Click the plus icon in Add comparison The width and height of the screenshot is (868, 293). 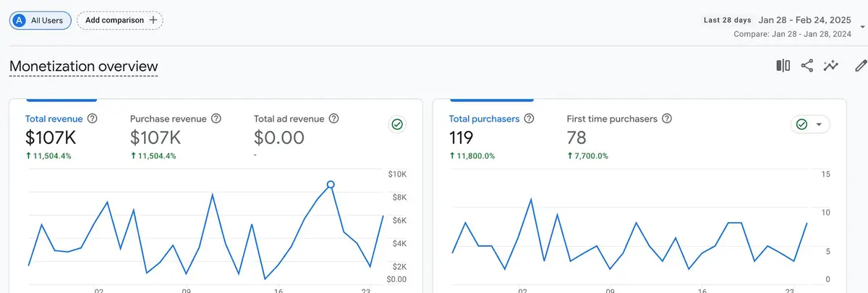click(153, 20)
